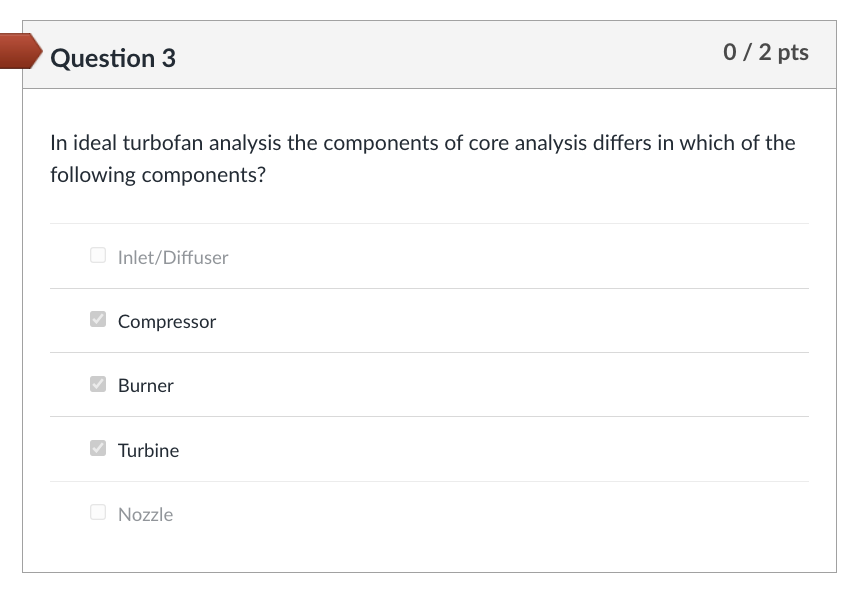Click the phrase 'which of the'
Screen dimensions: 860x602
[x=738, y=143]
